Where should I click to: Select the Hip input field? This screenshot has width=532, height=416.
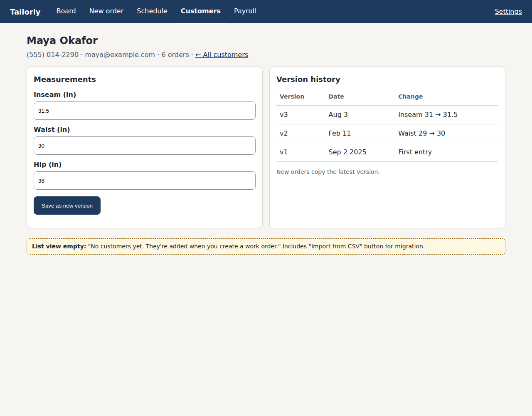145,181
